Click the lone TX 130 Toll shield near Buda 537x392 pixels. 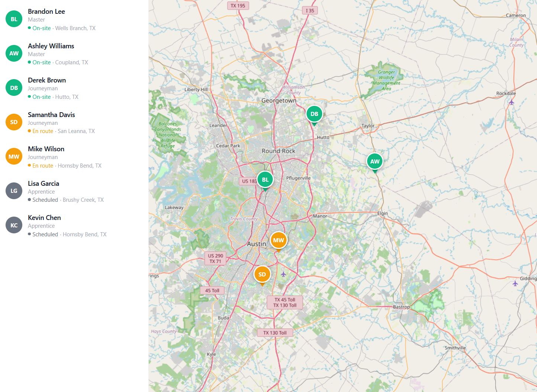coord(275,333)
